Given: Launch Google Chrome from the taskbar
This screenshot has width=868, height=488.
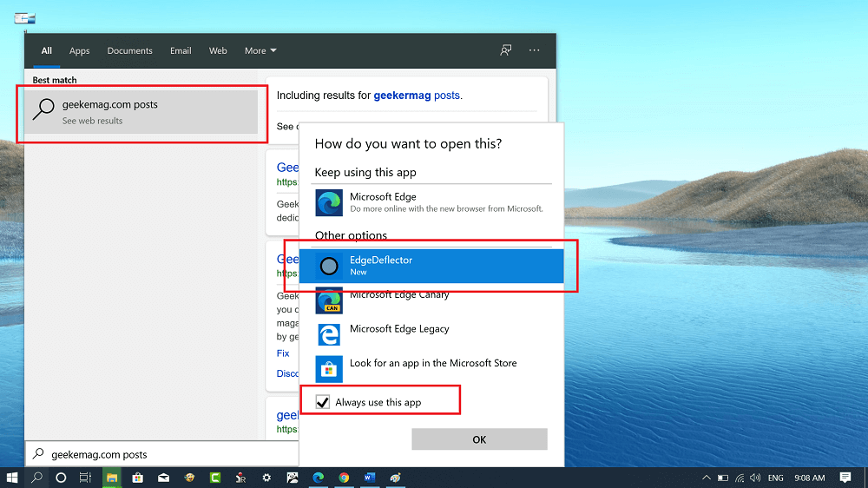Looking at the screenshot, I should tap(344, 478).
